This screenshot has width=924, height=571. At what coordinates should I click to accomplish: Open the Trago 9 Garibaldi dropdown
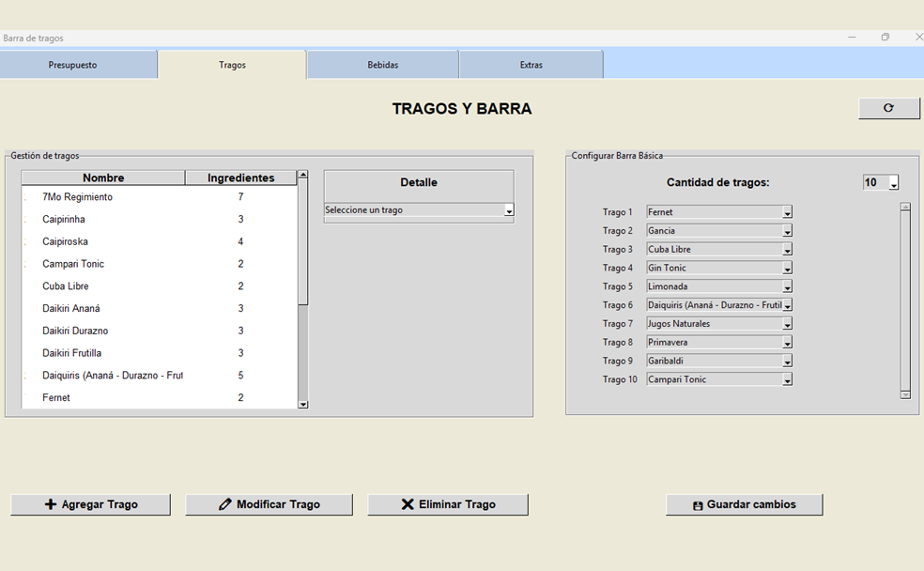click(x=719, y=361)
